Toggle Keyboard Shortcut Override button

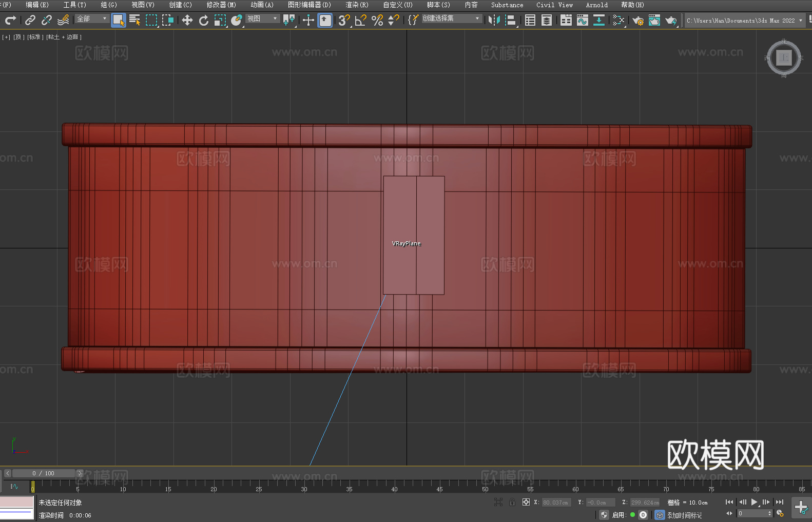coord(325,20)
